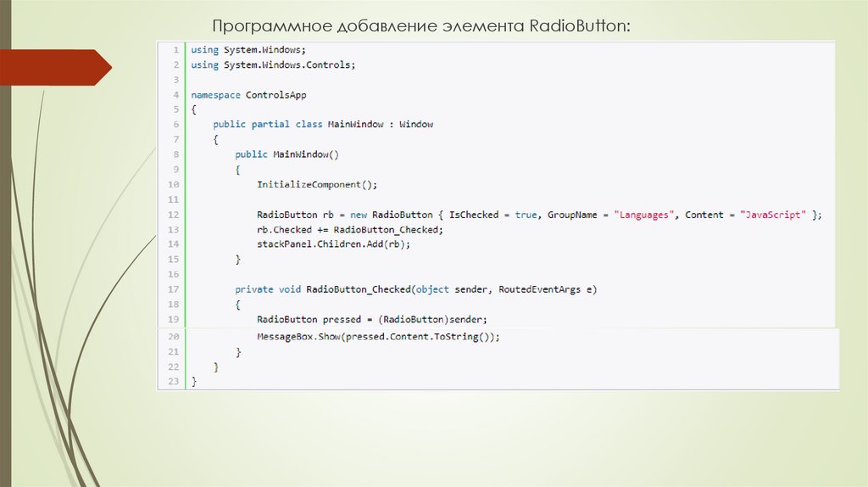Click the 'InitializeComponent();' statement

tap(317, 184)
